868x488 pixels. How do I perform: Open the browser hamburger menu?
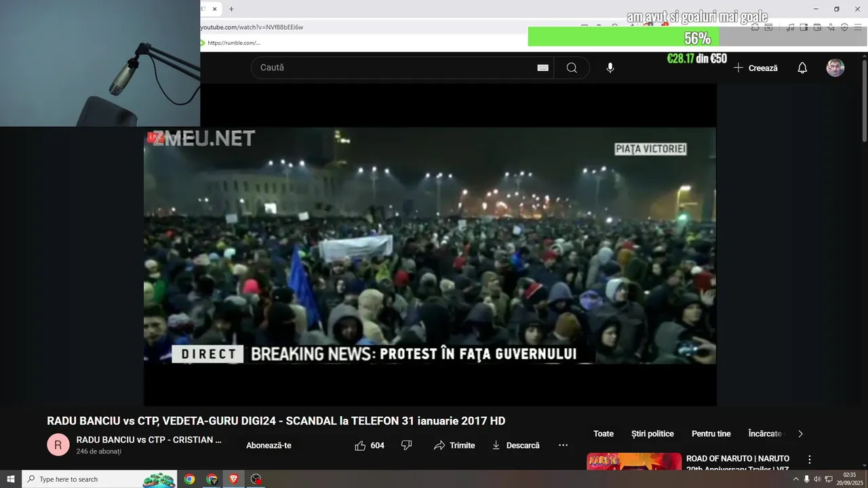pyautogui.click(x=858, y=27)
